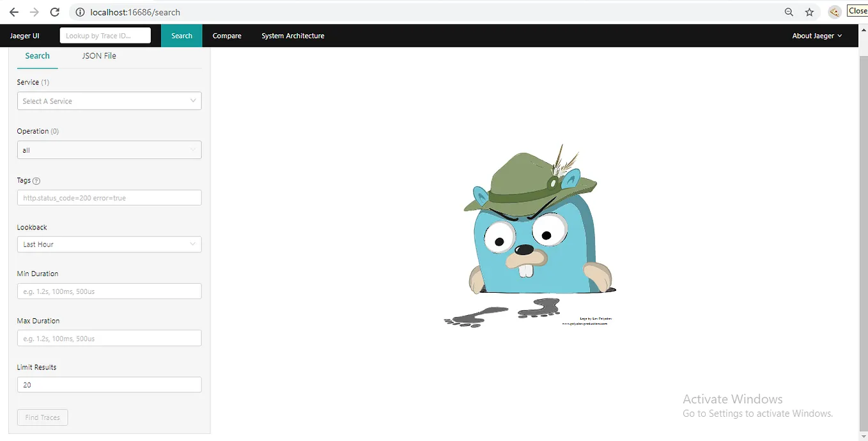
Task: Bookmark the page via star icon
Action: coord(810,12)
